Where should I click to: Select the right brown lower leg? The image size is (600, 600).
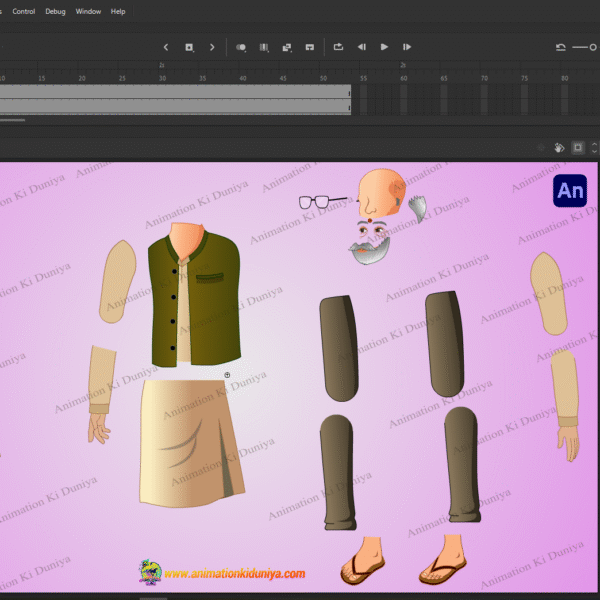pyautogui.click(x=462, y=465)
